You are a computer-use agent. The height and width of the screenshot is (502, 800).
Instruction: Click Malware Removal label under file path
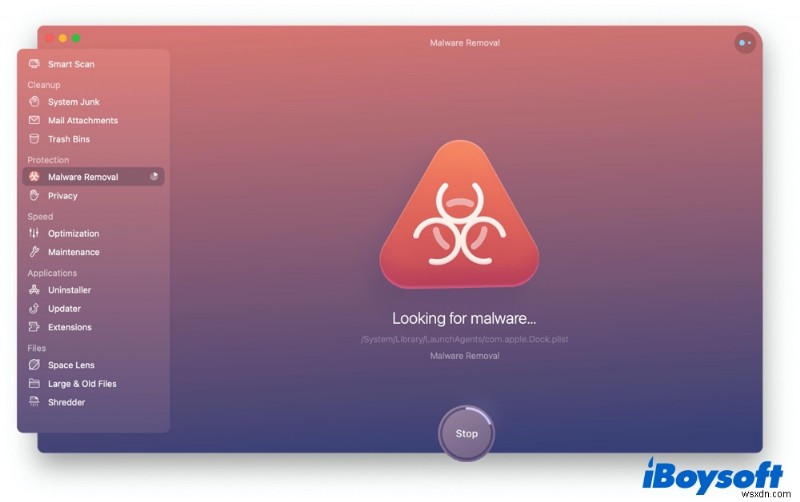[x=464, y=356]
